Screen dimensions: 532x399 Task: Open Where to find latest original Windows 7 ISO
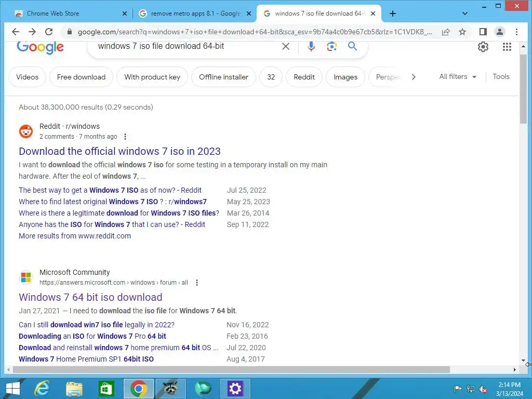pyautogui.click(x=113, y=202)
